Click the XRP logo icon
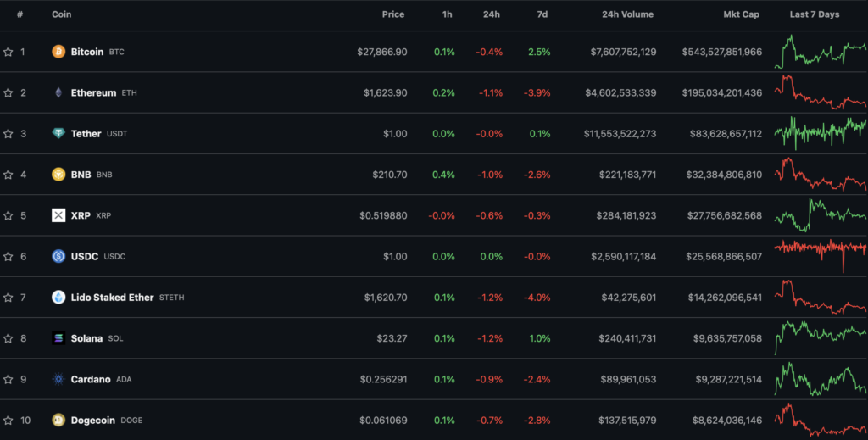Screen dimensions: 868x440 coord(58,215)
